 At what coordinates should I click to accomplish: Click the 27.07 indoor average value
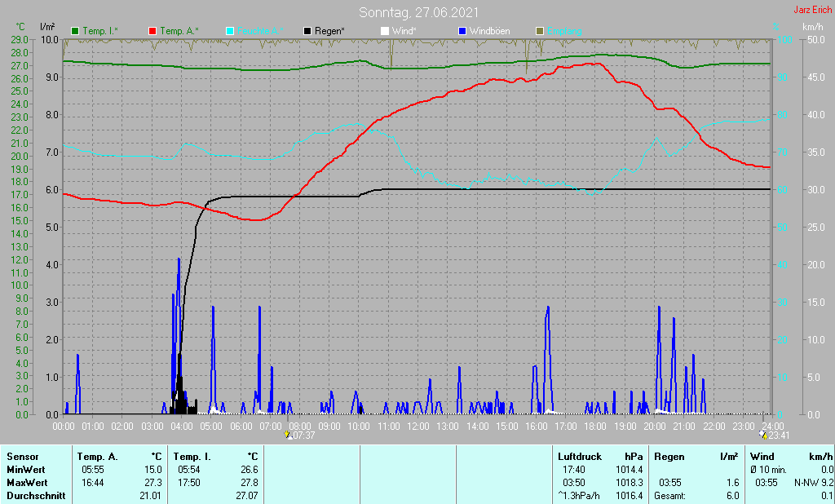point(246,496)
